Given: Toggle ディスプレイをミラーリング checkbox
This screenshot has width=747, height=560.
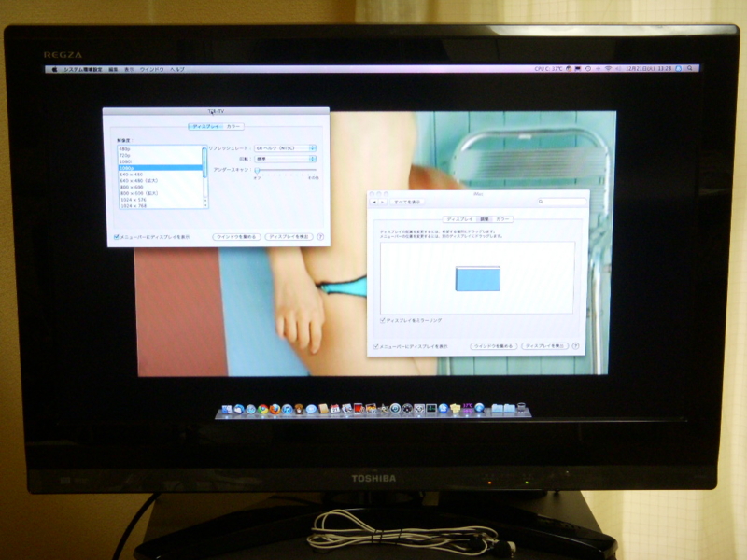Looking at the screenshot, I should (x=383, y=320).
